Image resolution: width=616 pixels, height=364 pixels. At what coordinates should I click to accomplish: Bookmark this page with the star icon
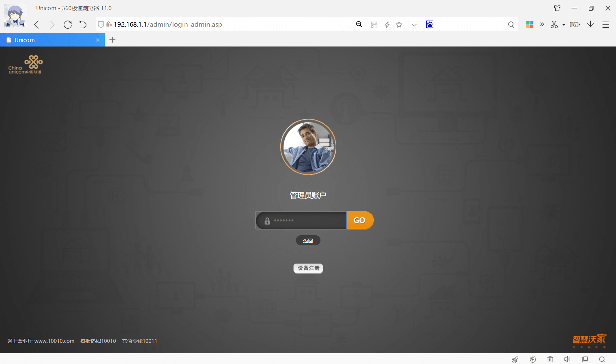(399, 25)
